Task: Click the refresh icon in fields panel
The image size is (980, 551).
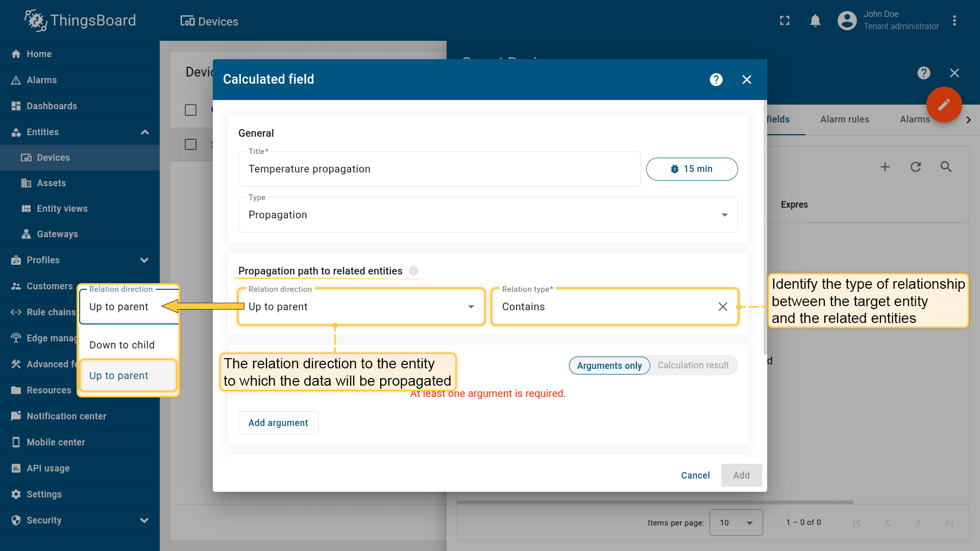Action: point(916,167)
